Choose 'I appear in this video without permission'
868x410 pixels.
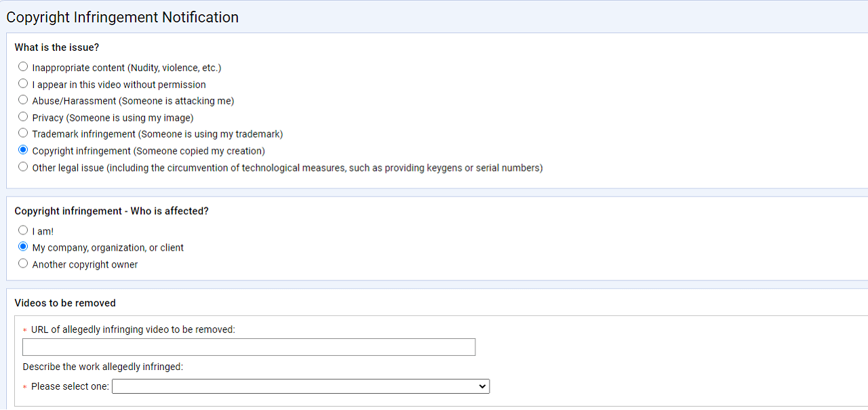(x=23, y=84)
